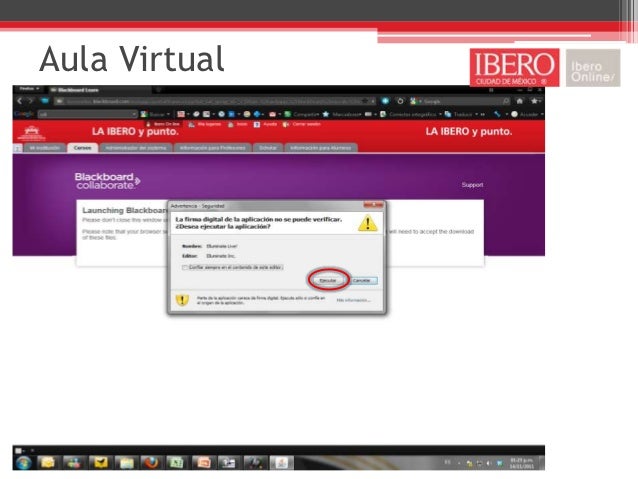638x479 pixels.
Task: Open Google Toolbar wrench options icon
Action: tap(497, 114)
